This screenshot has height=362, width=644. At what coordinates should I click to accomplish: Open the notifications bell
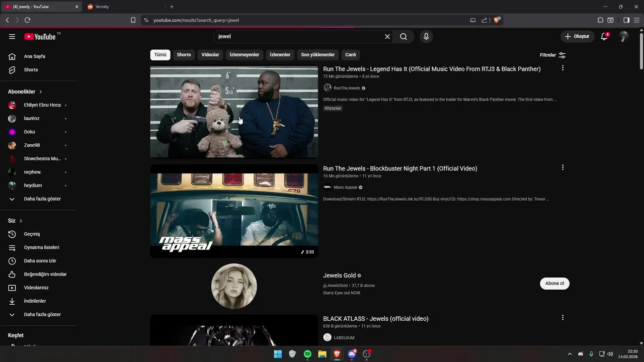point(605,37)
